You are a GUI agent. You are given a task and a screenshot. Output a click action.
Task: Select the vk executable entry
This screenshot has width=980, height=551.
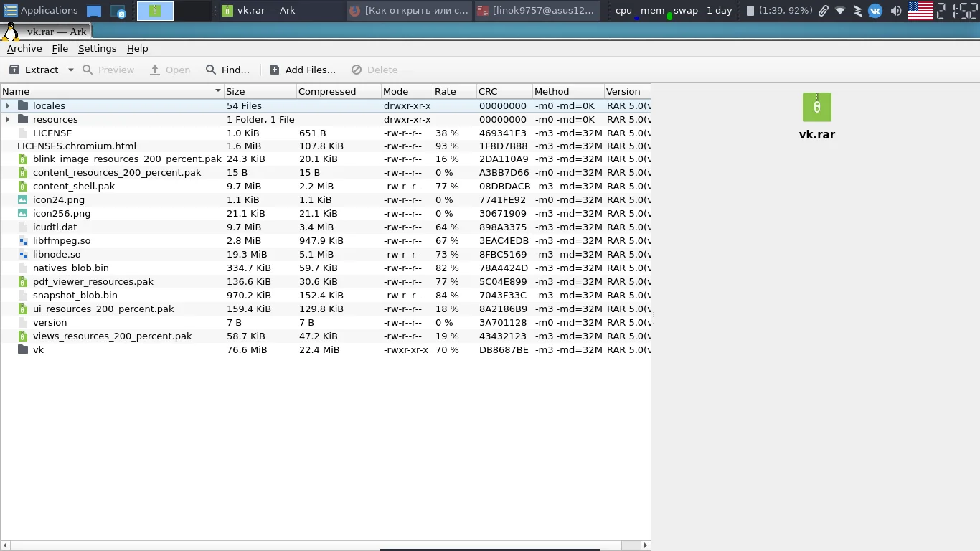pos(38,350)
